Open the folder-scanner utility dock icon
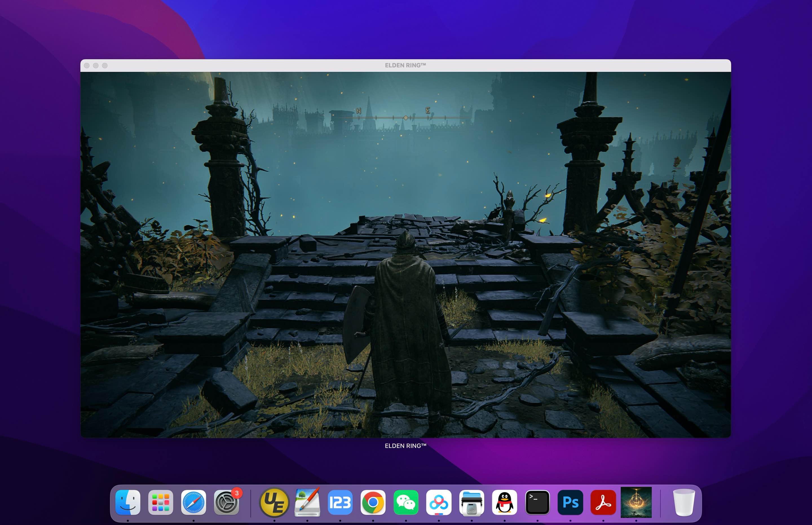812x525 pixels. click(471, 502)
